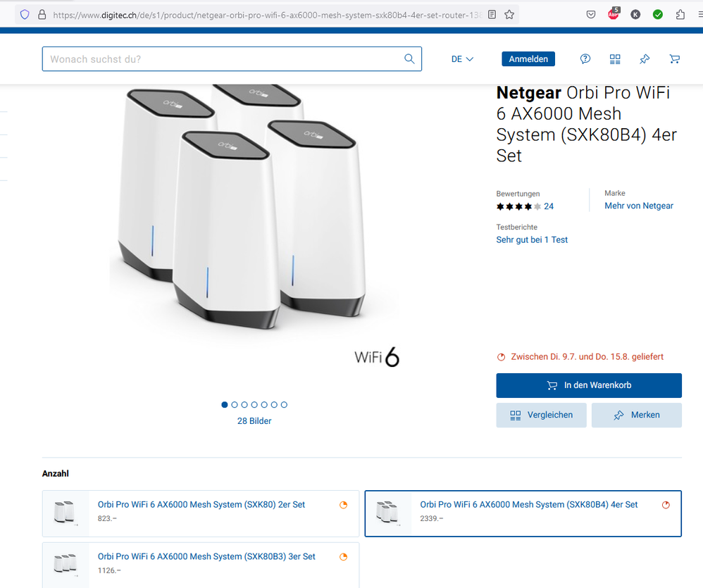Select the third gallery dot
Viewport: 703px width, 588px height.
point(244,405)
